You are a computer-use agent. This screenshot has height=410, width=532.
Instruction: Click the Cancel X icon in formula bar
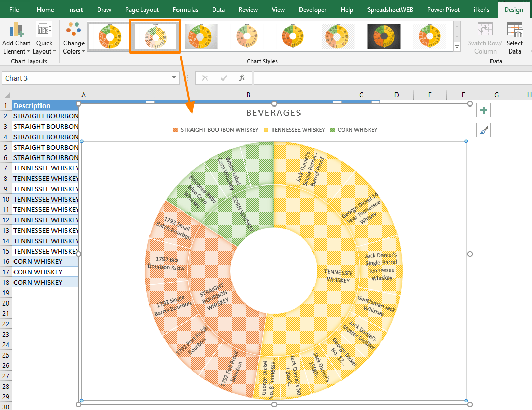[x=205, y=78]
